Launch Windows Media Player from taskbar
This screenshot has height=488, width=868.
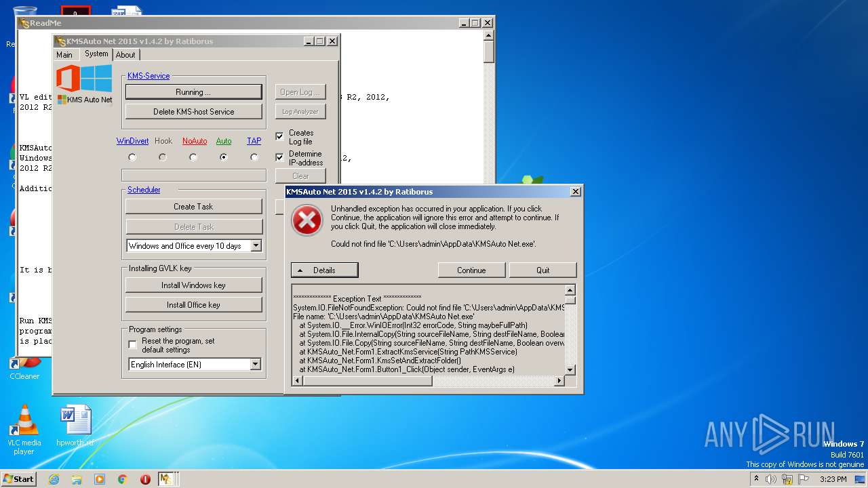point(100,479)
